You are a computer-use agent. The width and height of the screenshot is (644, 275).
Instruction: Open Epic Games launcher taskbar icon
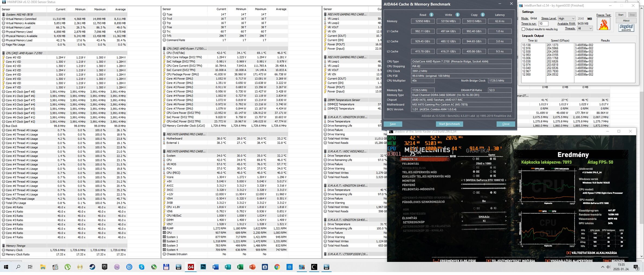coord(105,267)
